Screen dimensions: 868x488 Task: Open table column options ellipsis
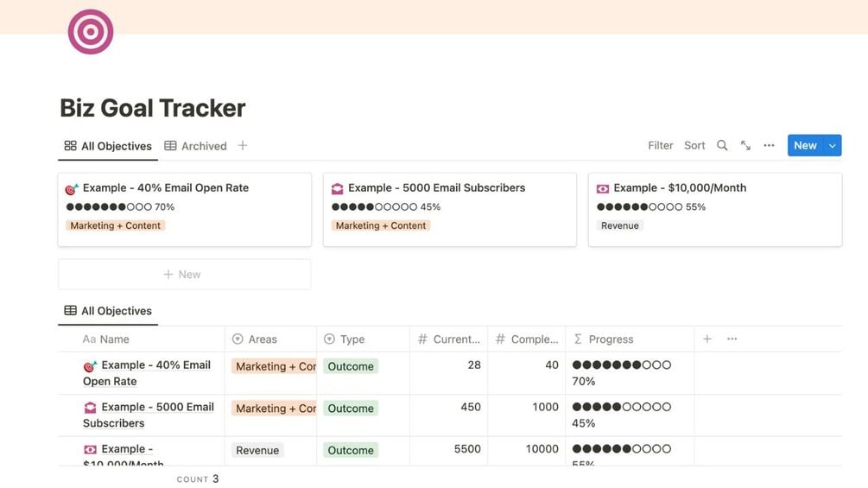point(732,339)
